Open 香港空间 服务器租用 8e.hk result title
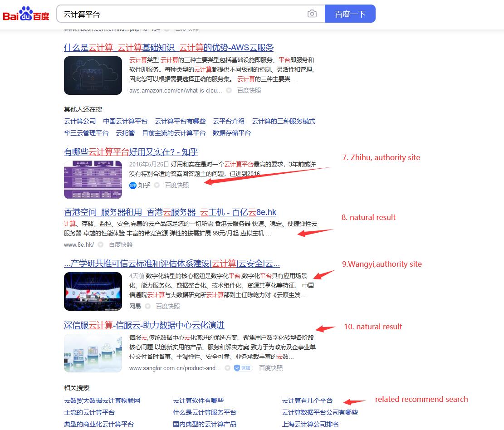 [170, 212]
